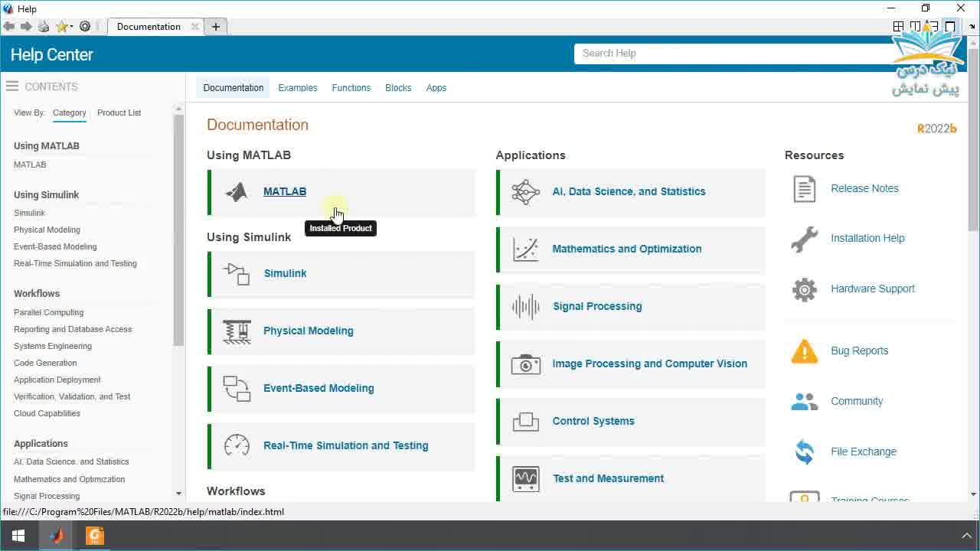The image size is (980, 551).
Task: Toggle the CONTENTS hamburger menu icon
Action: (x=12, y=86)
